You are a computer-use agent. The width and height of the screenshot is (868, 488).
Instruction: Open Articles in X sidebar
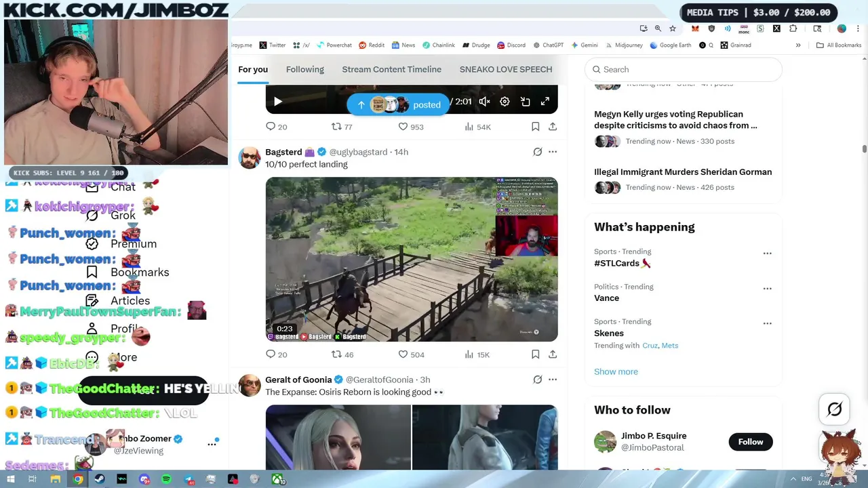(118, 301)
